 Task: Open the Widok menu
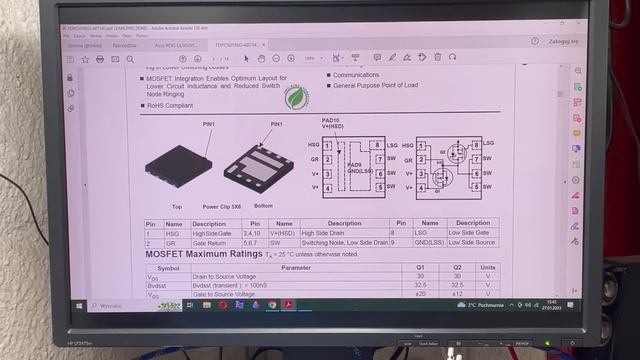(96, 36)
